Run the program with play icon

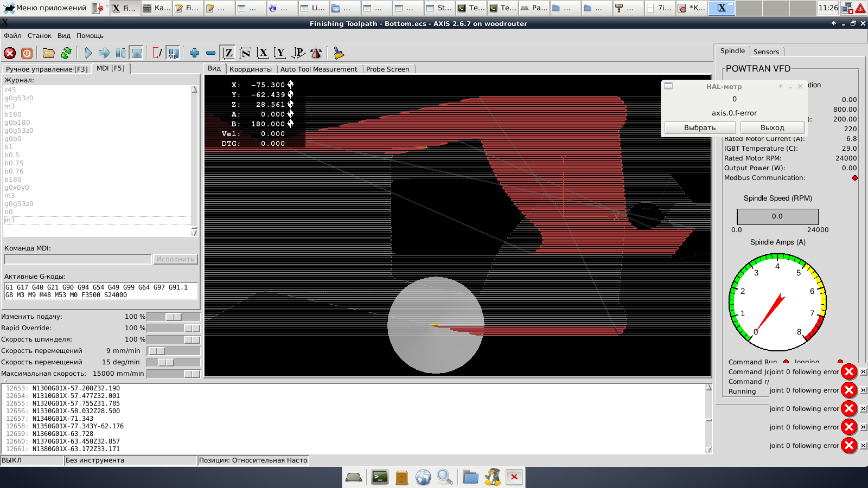(x=88, y=53)
